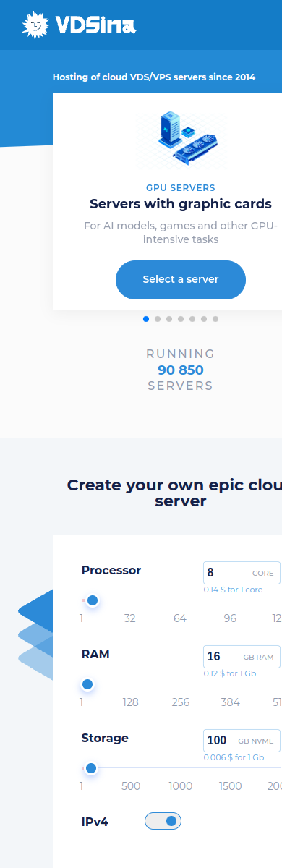This screenshot has width=282, height=868.
Task: Select the third carousel dot
Action: pyautogui.click(x=169, y=318)
